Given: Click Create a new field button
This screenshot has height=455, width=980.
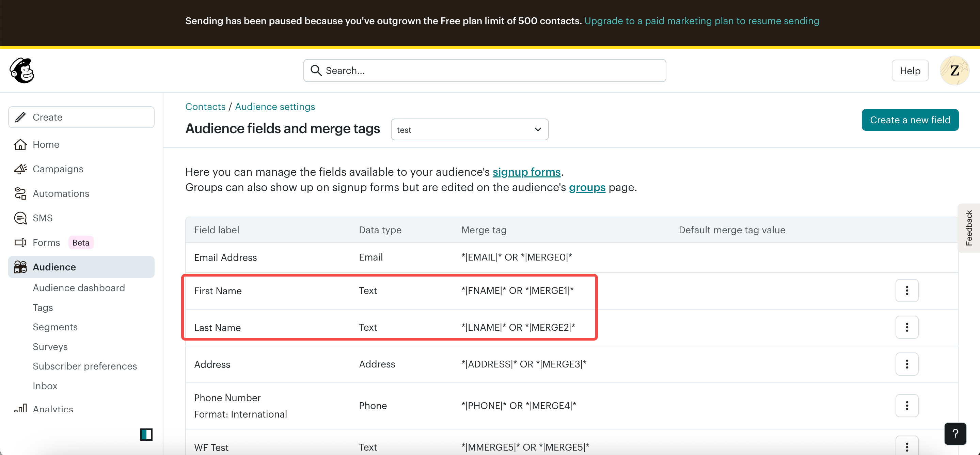Looking at the screenshot, I should point(910,120).
